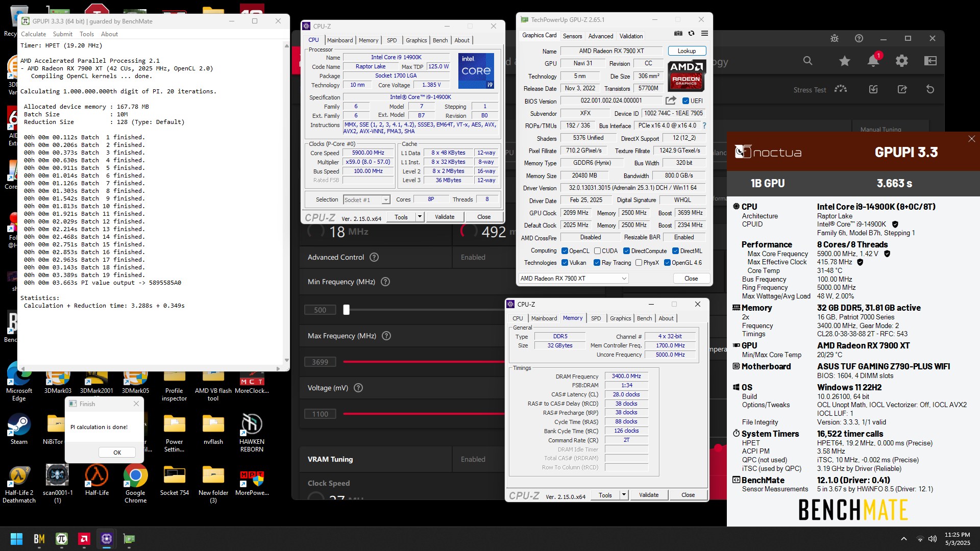The image size is (980, 551).
Task: Toggle OpenCL checkbox in GPU-Z
Action: pos(565,251)
